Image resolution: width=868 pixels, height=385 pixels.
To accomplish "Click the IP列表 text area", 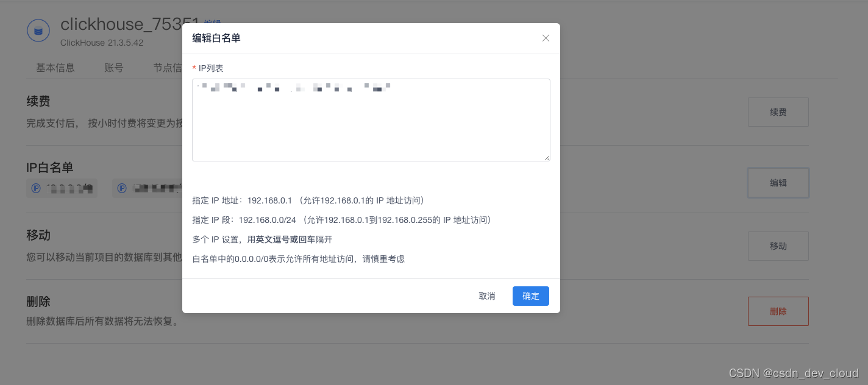I will [371, 120].
